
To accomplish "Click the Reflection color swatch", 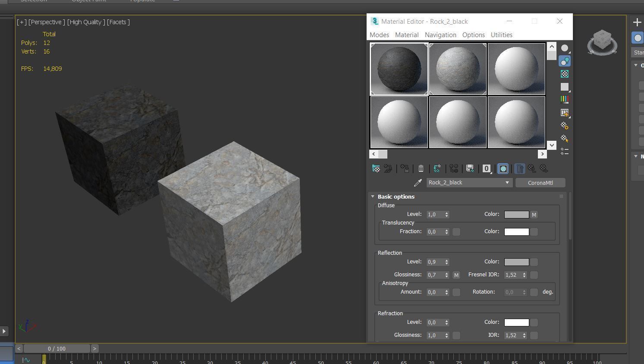I will coord(516,262).
